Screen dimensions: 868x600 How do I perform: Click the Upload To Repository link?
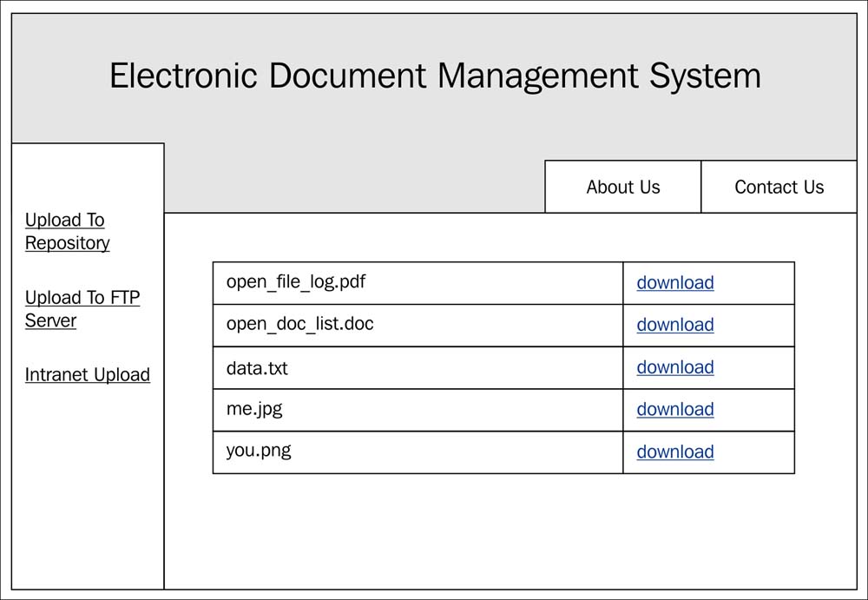pos(67,232)
